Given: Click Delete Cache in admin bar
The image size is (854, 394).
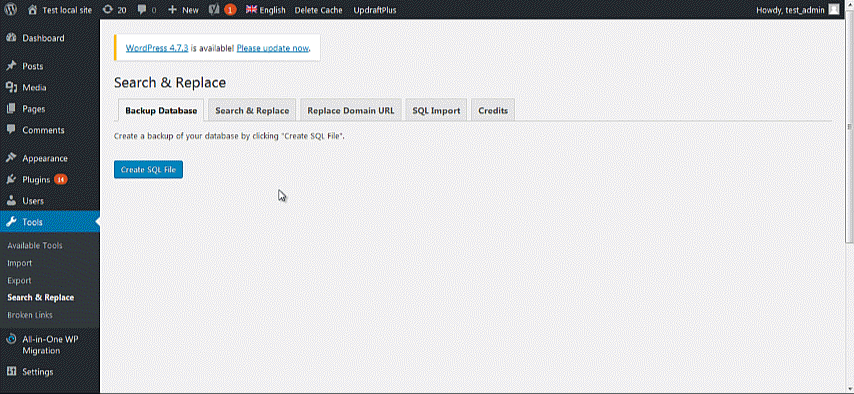Looking at the screenshot, I should click(319, 10).
